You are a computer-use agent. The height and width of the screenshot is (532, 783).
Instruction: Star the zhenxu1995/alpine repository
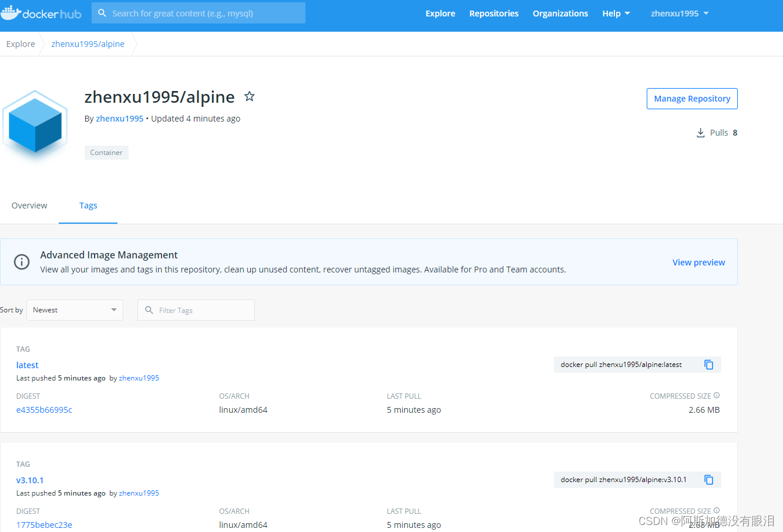pyautogui.click(x=249, y=96)
